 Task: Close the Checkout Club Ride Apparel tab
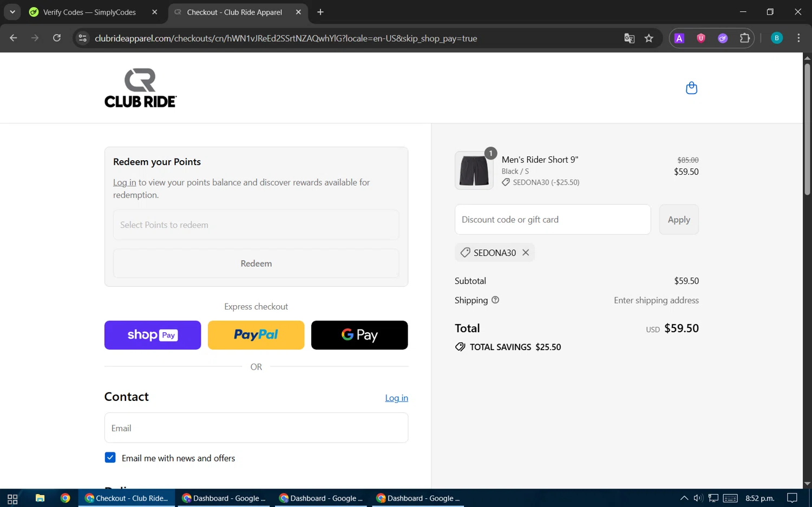[x=298, y=12]
